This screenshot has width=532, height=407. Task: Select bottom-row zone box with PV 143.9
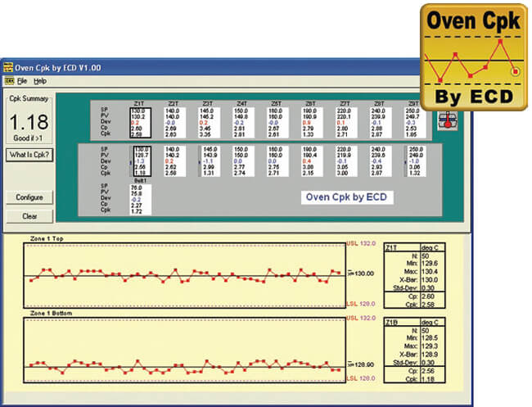click(211, 161)
